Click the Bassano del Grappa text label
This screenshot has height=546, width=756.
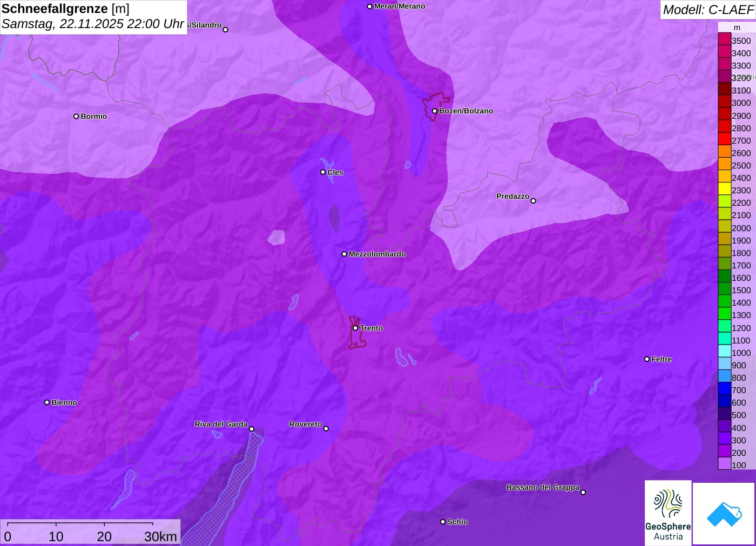543,487
